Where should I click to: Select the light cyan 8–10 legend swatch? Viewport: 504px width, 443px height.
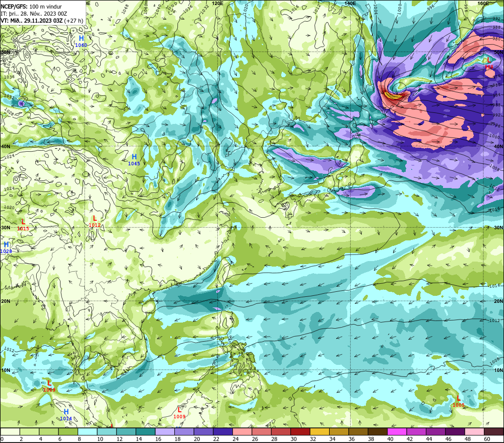click(87, 431)
